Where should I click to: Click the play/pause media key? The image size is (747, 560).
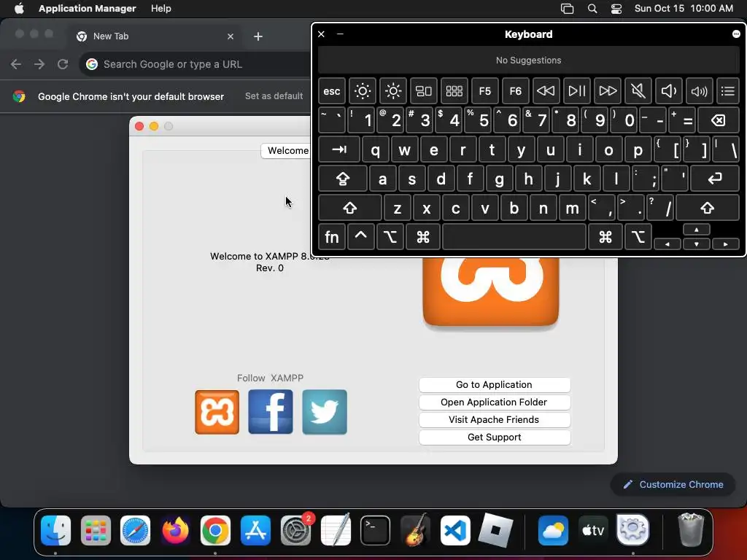(x=576, y=91)
